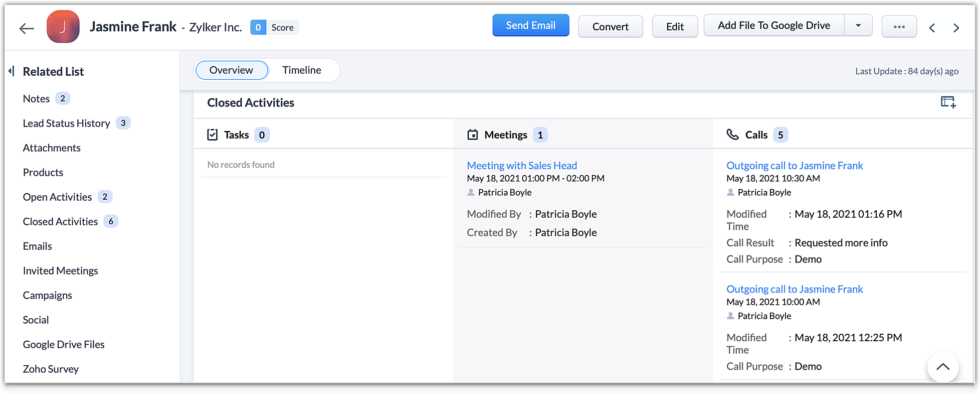Click the Tasks checkbox icon
The height and width of the screenshot is (394, 980).
click(212, 134)
